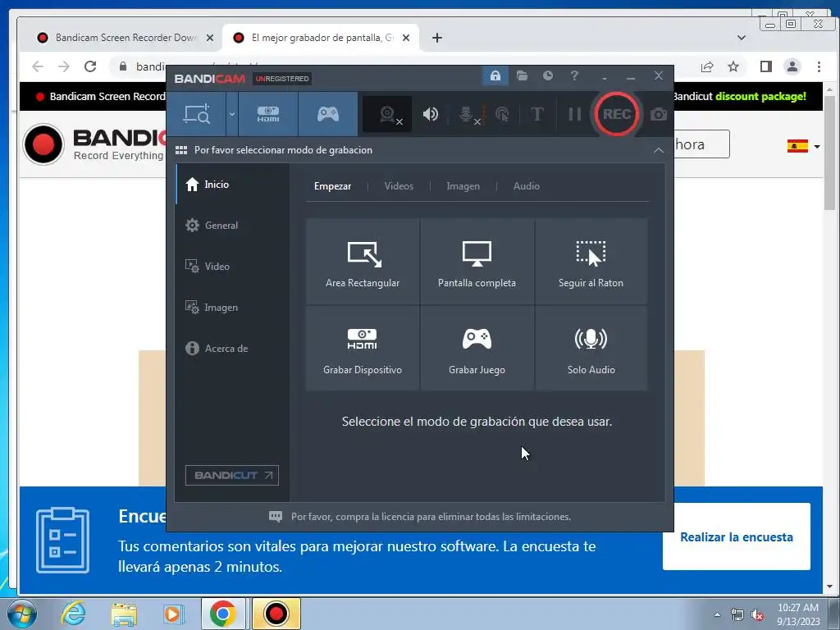Image resolution: width=840 pixels, height=630 pixels.
Task: Start recording with the REC button
Action: coord(617,114)
